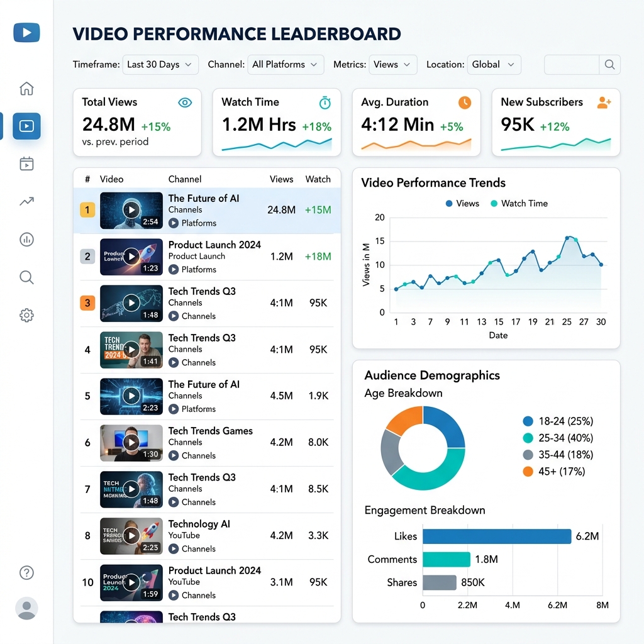
Task: Sort by the # rank column header
Action: click(87, 179)
